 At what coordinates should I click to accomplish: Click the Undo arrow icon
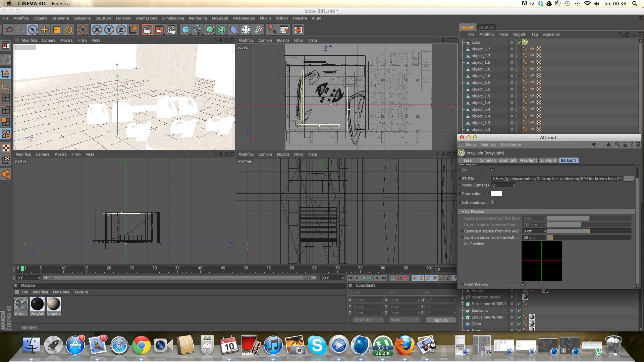click(8, 30)
